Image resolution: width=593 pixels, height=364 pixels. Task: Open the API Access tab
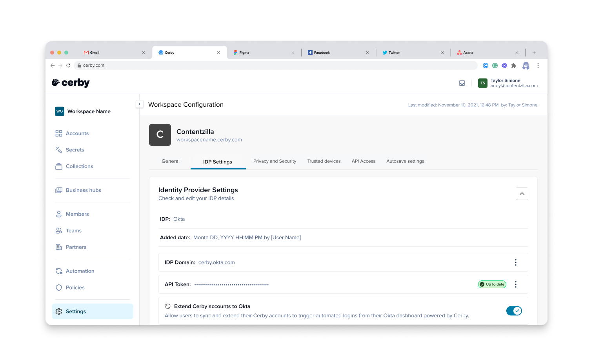pyautogui.click(x=364, y=161)
